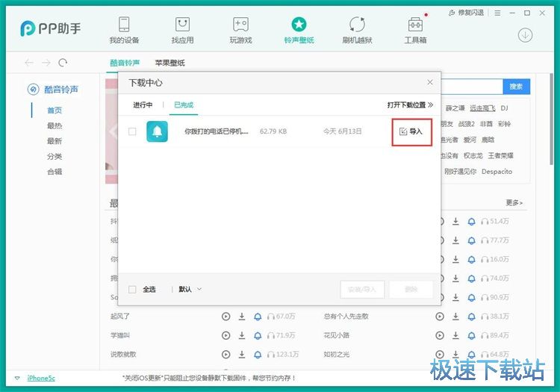Viewport: 560px width, 392px height.
Task: Click 王者荣耀 hot search tag
Action: coord(501,155)
